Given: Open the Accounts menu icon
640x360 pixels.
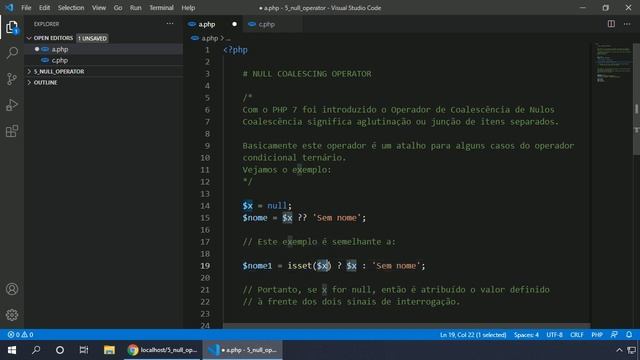Looking at the screenshot, I should 12,289.
